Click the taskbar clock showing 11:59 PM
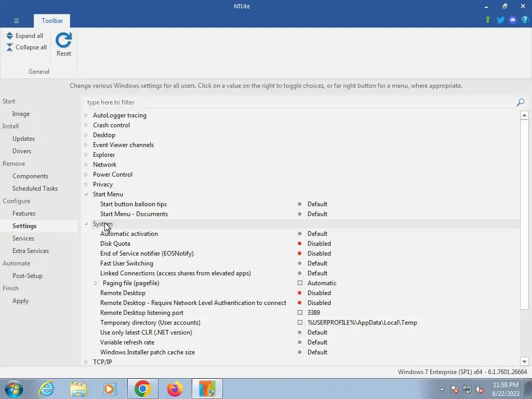The height and width of the screenshot is (399, 532). [506, 389]
